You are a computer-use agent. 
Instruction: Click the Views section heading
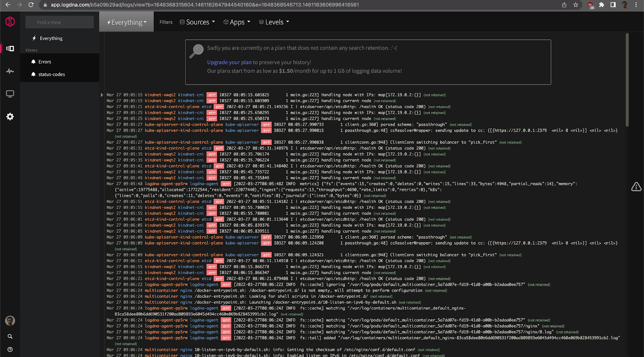pyautogui.click(x=31, y=50)
